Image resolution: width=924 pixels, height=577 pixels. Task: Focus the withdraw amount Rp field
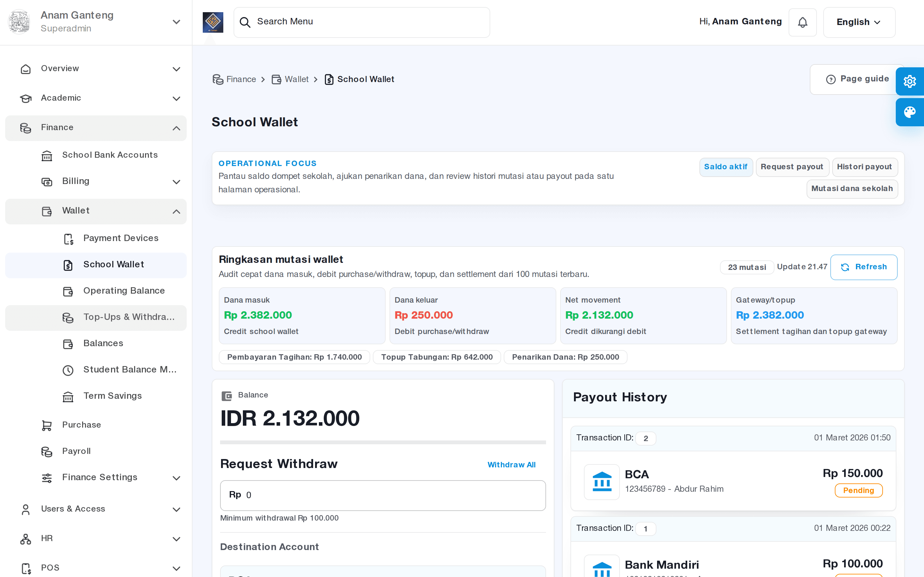pos(383,495)
